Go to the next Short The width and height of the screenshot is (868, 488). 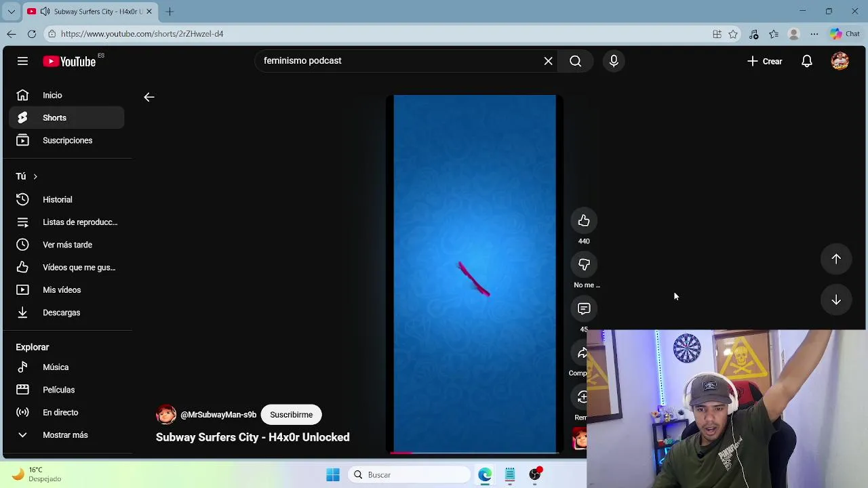(836, 300)
